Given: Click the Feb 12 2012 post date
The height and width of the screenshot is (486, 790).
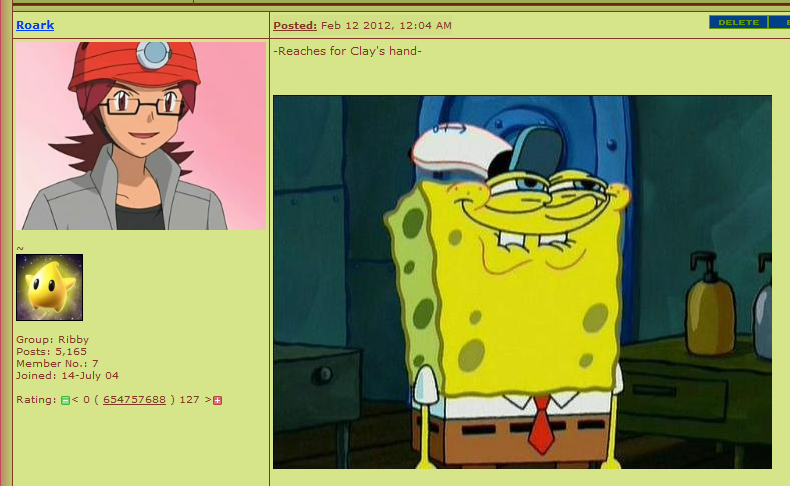Looking at the screenshot, I should point(386,25).
